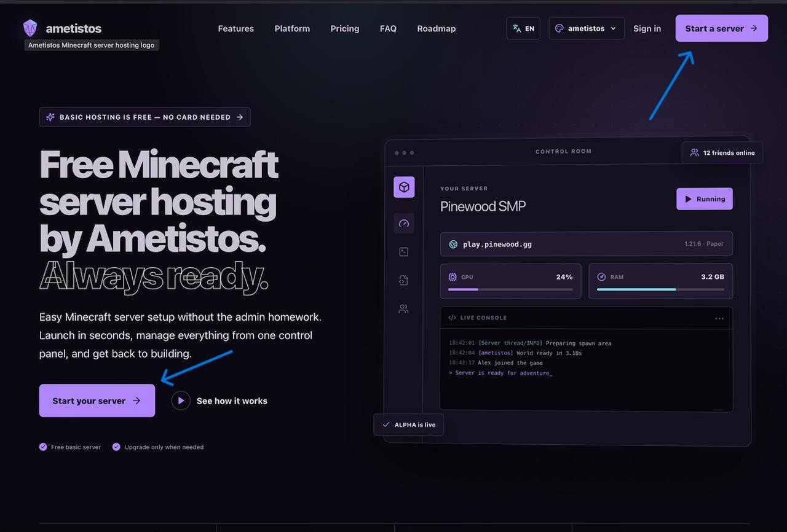Go to Pricing in the navigation
Screen dimensions: 787x532
click(345, 29)
